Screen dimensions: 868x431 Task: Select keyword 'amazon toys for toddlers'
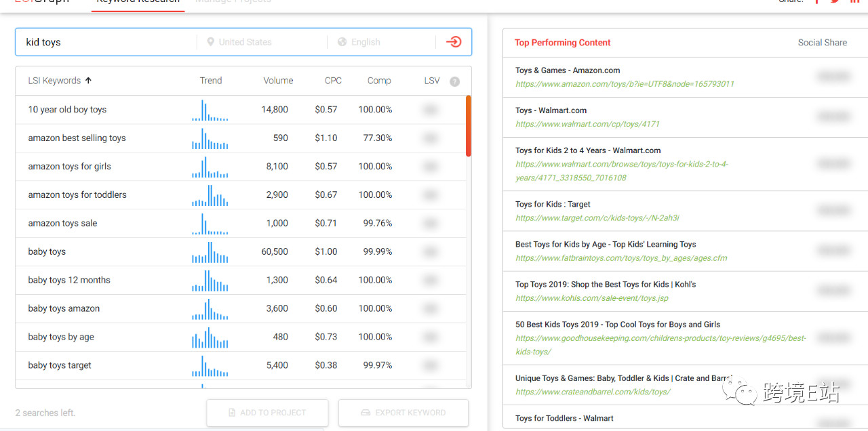[77, 195]
